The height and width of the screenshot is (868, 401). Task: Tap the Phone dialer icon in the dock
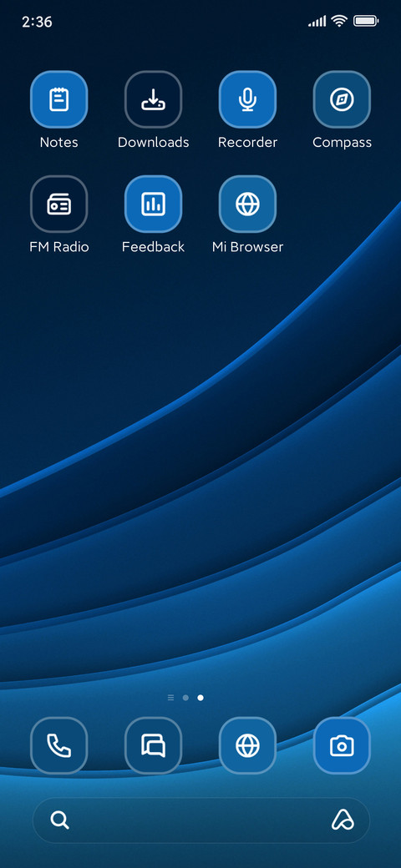coord(58,745)
